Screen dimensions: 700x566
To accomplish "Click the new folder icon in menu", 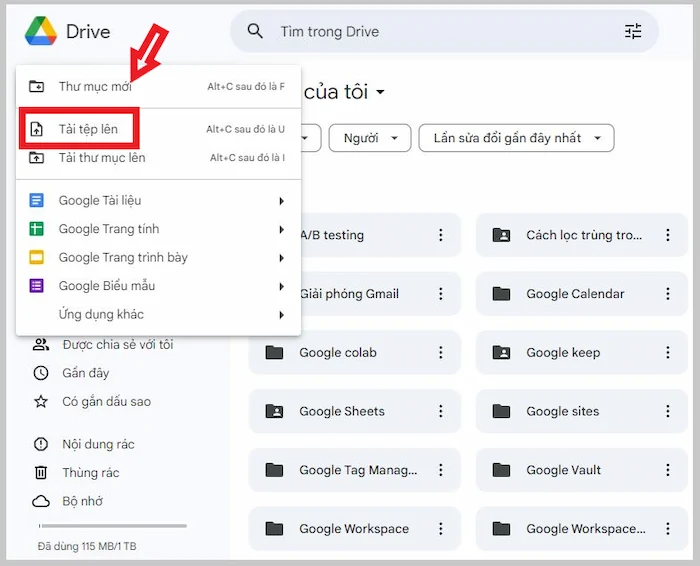I will click(36, 86).
